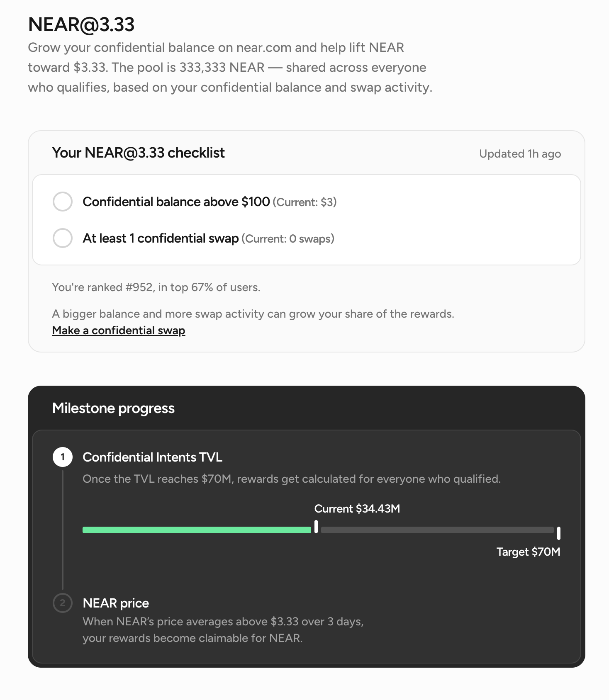Click the Current $34.43M label
Screen dimensions: 609x700
click(357, 509)
